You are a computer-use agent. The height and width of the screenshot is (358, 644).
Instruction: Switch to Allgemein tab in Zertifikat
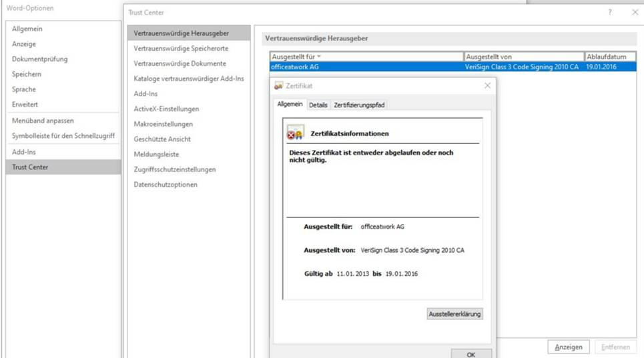290,104
